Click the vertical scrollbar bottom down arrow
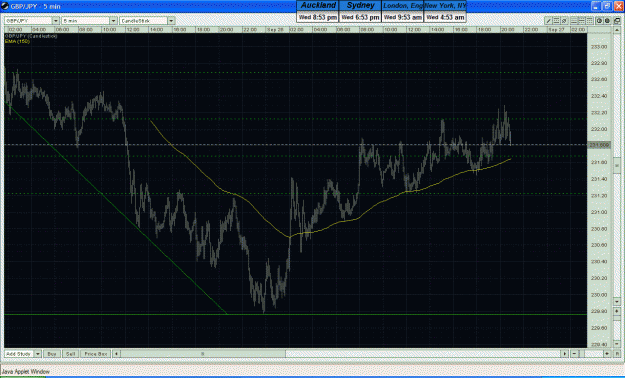This screenshot has width=625, height=378. click(x=617, y=344)
